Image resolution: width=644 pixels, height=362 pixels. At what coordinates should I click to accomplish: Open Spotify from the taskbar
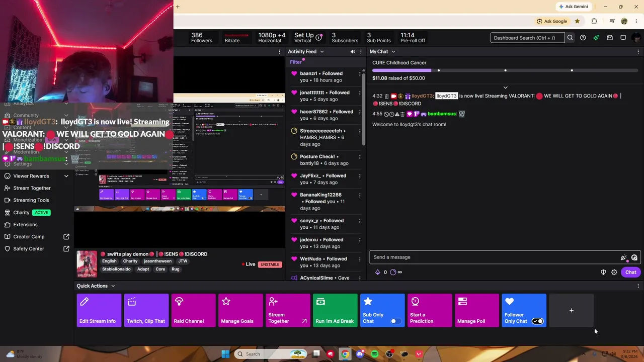pos(375,354)
